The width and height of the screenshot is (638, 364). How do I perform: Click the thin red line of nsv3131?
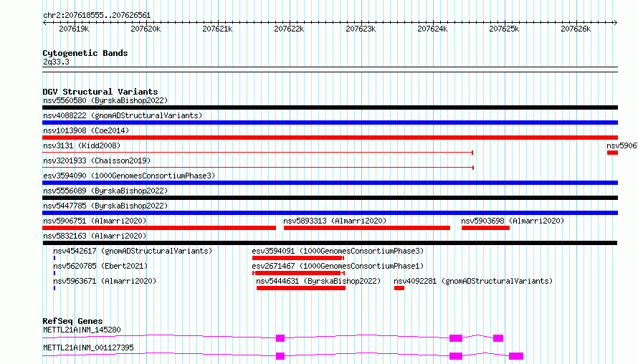[257, 153]
